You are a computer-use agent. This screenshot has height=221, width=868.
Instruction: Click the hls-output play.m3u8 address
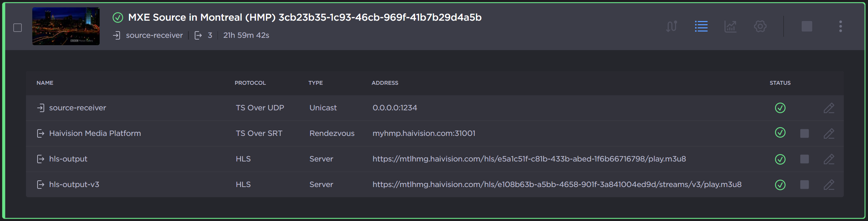click(x=529, y=159)
